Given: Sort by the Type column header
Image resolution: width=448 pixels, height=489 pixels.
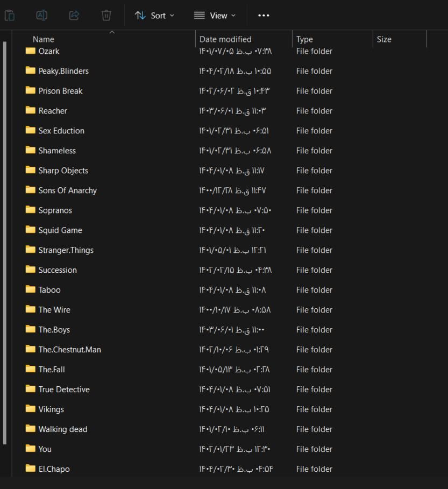Looking at the screenshot, I should pos(304,39).
